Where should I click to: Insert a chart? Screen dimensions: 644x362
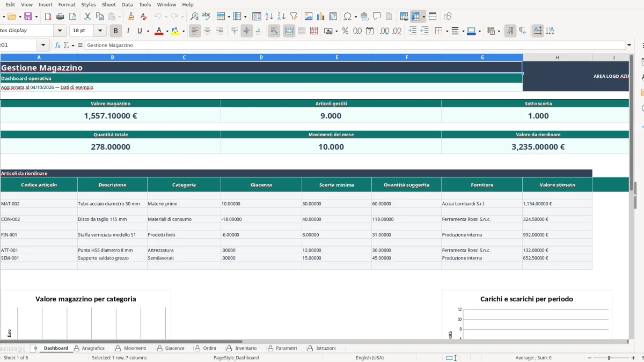(321, 17)
